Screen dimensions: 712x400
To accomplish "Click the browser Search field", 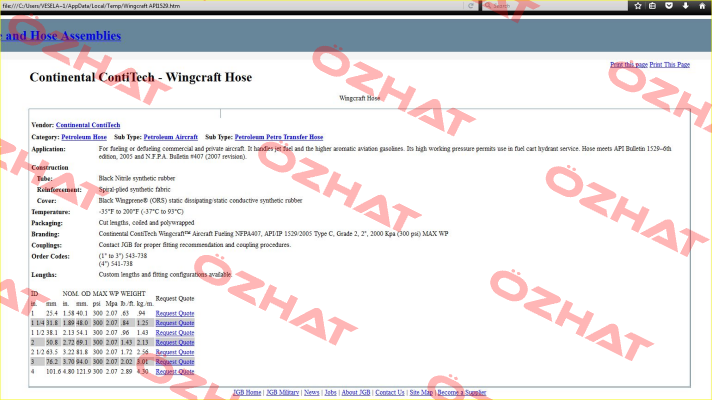I will tap(555, 5).
